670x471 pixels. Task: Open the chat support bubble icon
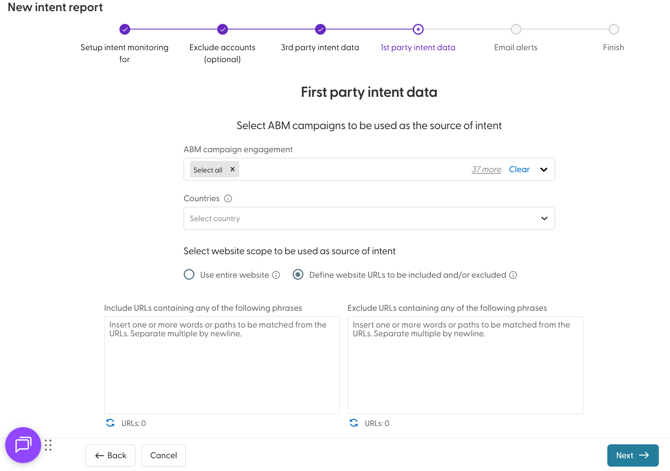click(x=23, y=445)
